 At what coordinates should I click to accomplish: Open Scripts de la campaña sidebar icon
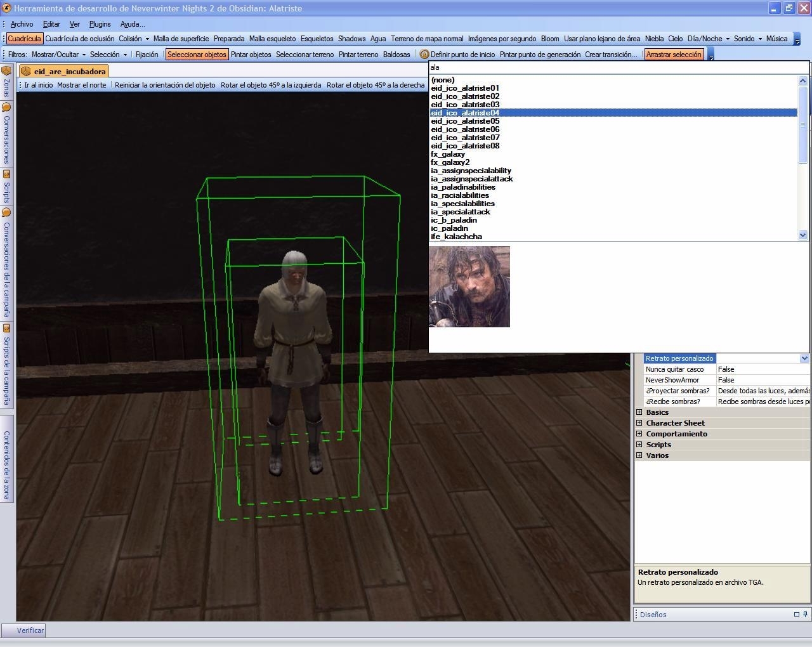point(6,329)
